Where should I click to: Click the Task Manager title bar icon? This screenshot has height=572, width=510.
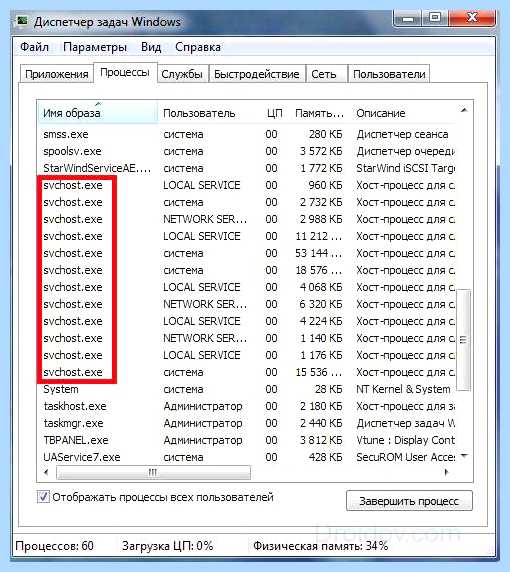pos(22,21)
